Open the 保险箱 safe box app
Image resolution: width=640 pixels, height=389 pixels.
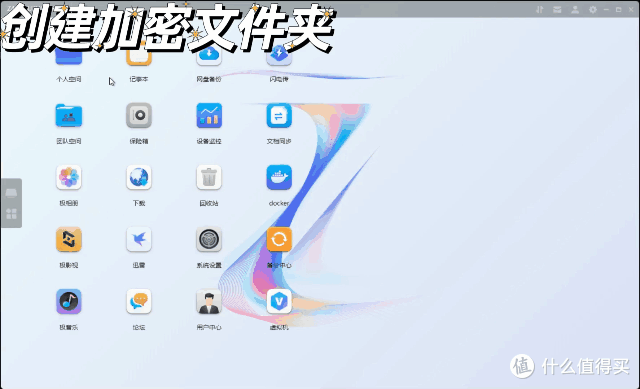click(x=139, y=116)
